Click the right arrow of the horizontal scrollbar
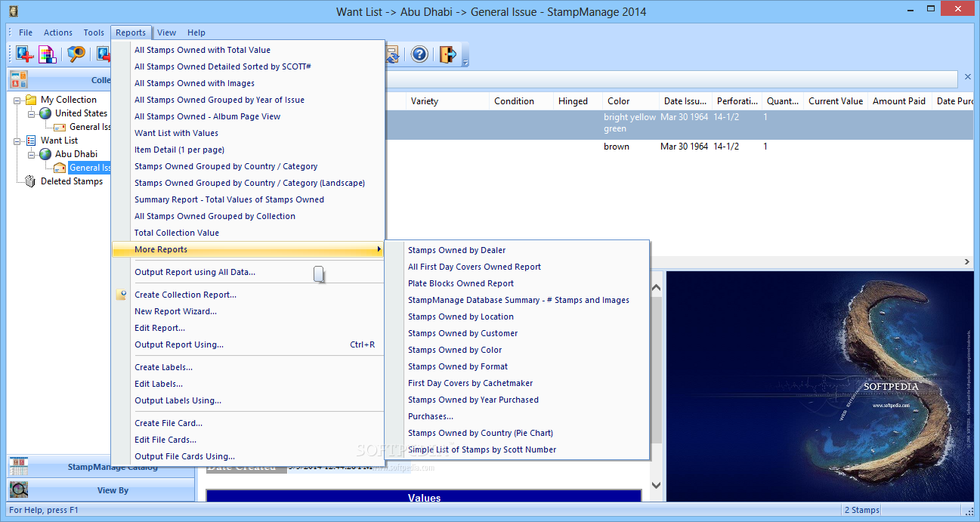Image resolution: width=980 pixels, height=522 pixels. coord(967,262)
